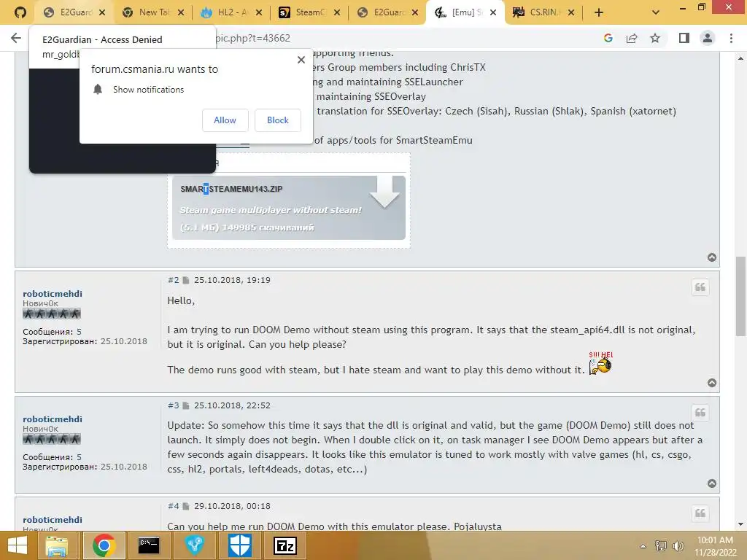
Task: Click the scrollbar down arrow
Action: 740,524
